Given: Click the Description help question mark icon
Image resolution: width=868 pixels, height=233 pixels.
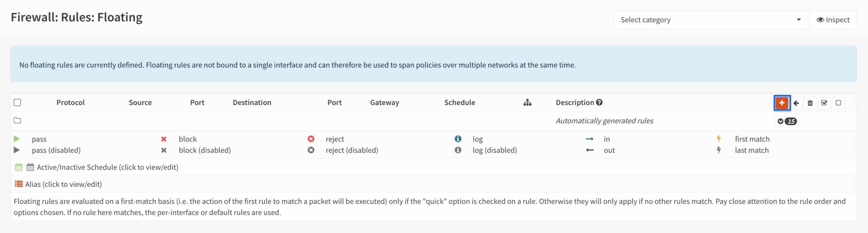Looking at the screenshot, I should pyautogui.click(x=599, y=102).
